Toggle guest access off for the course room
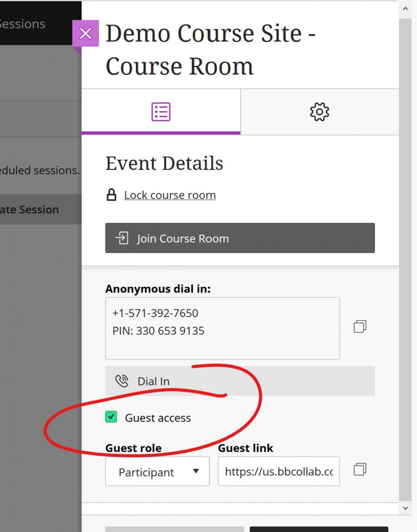 point(112,418)
